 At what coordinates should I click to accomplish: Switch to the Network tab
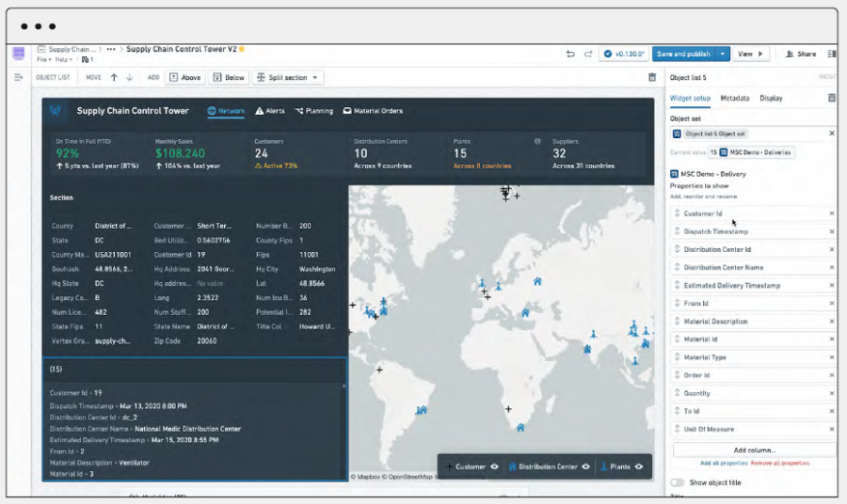(226, 111)
